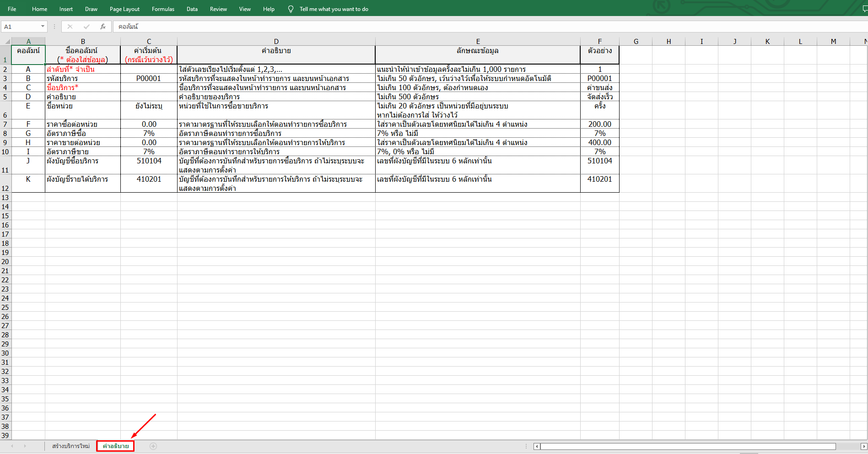
Task: Click the Tell Me lightbulb icon
Action: pyautogui.click(x=291, y=8)
